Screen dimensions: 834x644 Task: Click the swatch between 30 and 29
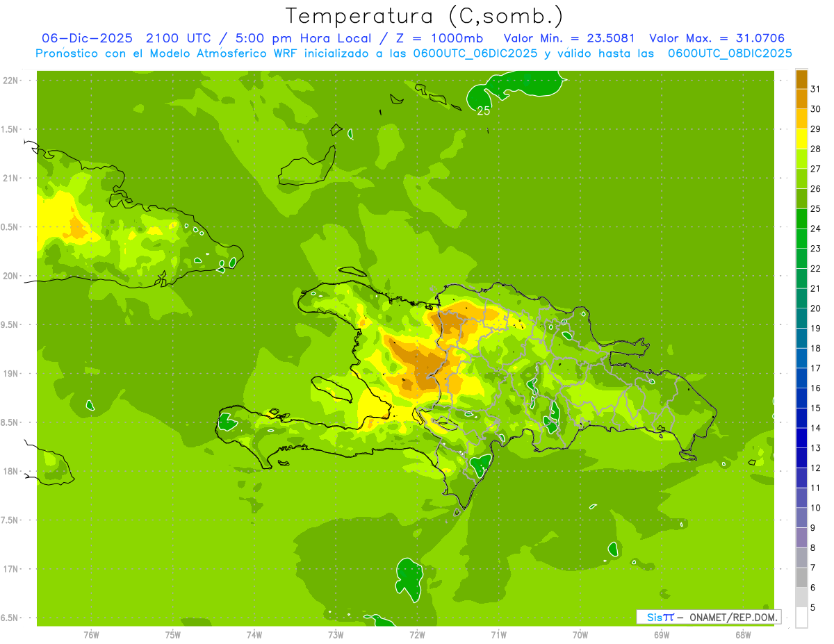click(801, 119)
